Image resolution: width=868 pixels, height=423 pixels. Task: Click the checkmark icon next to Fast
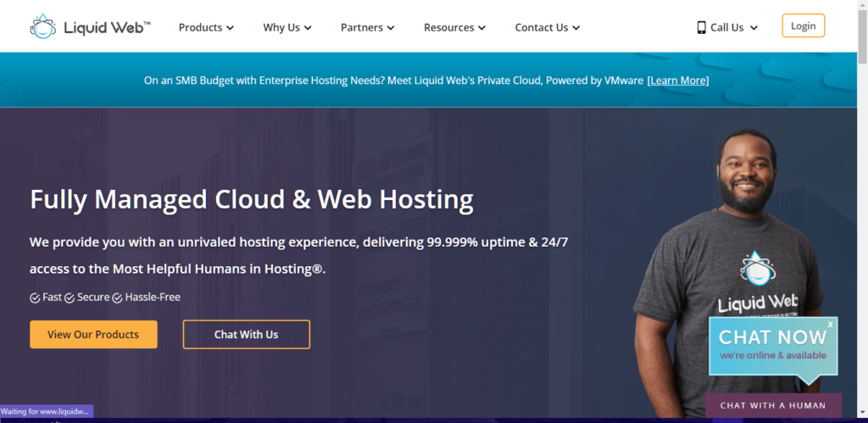click(35, 298)
